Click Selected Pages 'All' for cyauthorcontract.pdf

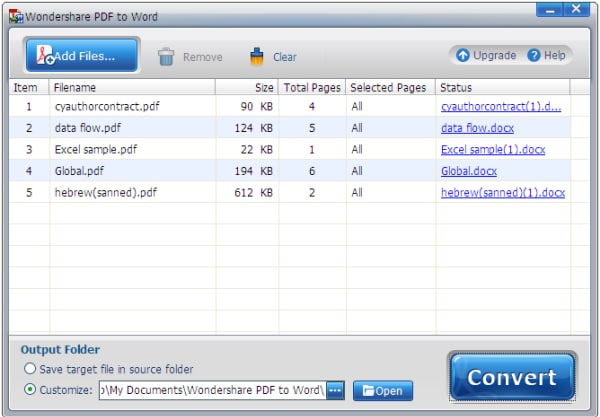[x=357, y=106]
